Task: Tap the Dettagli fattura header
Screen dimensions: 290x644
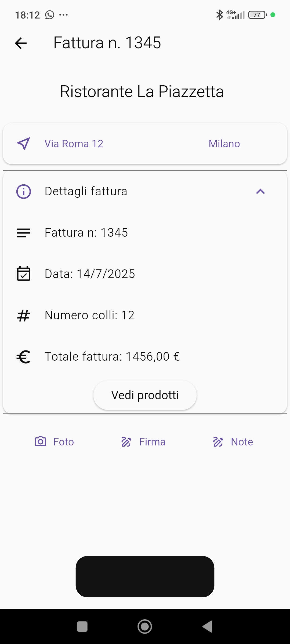Action: pos(86,192)
